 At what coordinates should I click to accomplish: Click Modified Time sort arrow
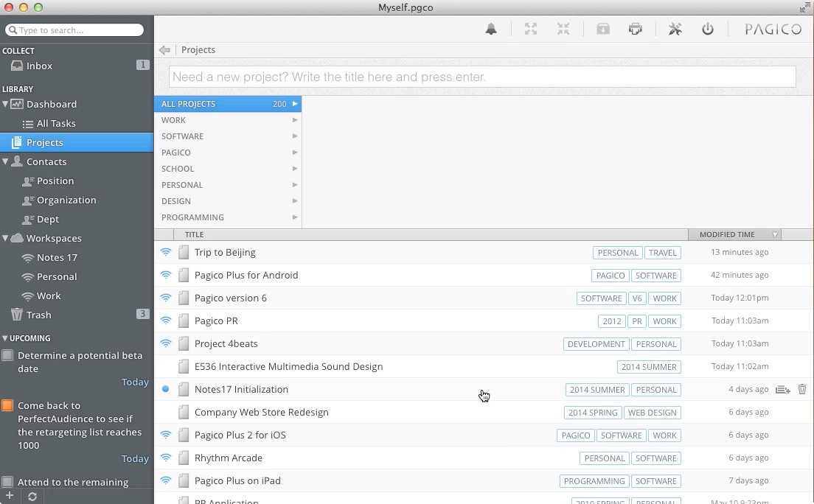coord(775,234)
